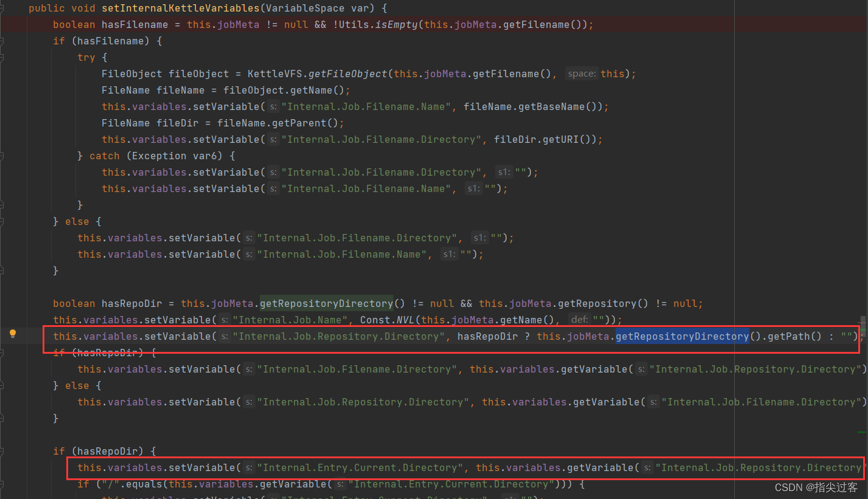868x499 pixels.
Task: Collapse the 'catch (Exception var6)' fold marker
Action: pos(2,156)
